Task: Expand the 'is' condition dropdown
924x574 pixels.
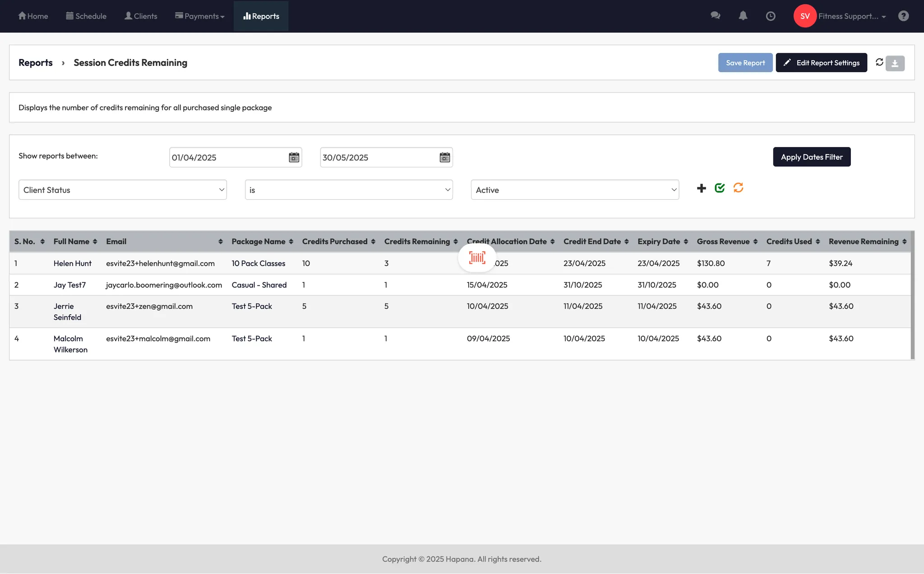Action: pyautogui.click(x=348, y=190)
